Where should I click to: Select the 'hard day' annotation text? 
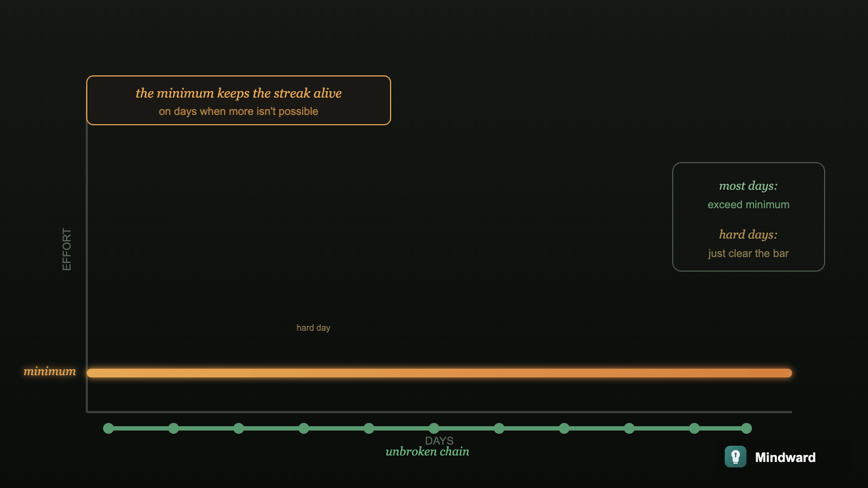(x=314, y=328)
